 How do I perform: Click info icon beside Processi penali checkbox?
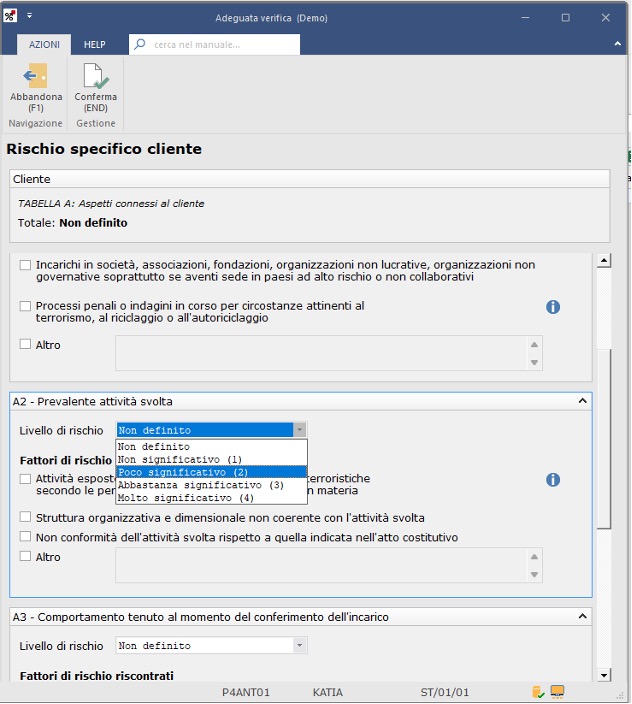click(553, 307)
